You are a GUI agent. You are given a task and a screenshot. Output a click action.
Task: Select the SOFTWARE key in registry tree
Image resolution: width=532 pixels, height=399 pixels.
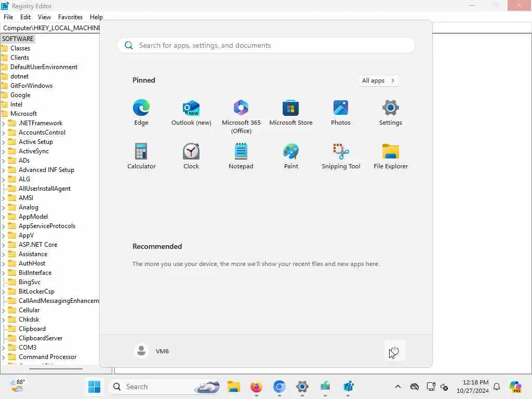(x=18, y=38)
